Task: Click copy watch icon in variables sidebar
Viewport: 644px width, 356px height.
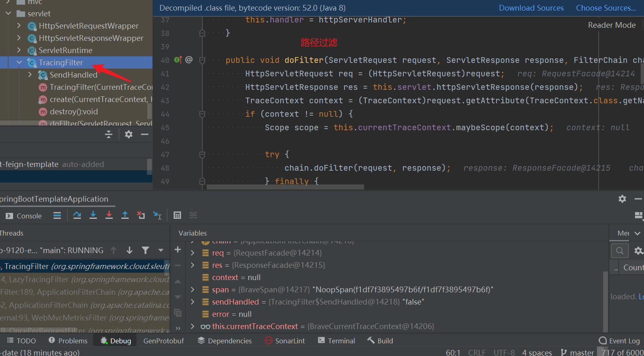Action: [x=178, y=313]
